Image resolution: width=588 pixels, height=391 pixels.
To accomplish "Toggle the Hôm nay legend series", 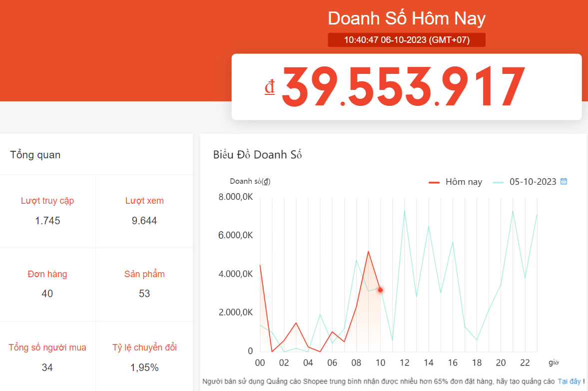I will point(455,182).
